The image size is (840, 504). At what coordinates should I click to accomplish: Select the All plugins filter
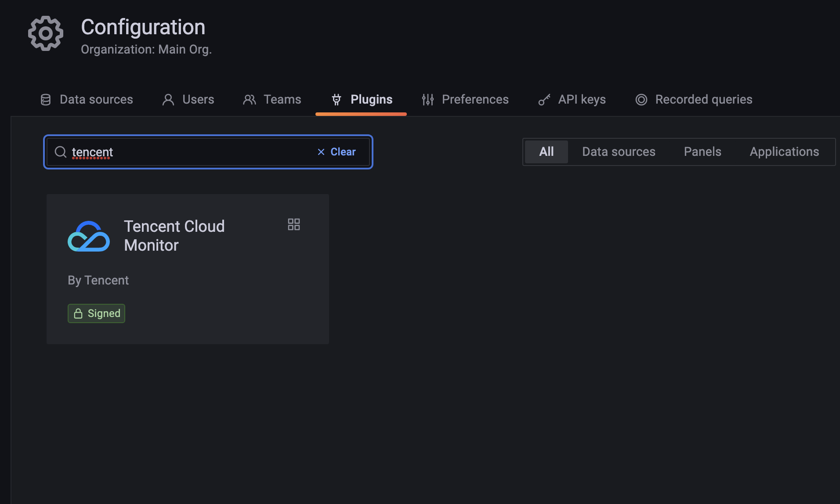pyautogui.click(x=546, y=151)
